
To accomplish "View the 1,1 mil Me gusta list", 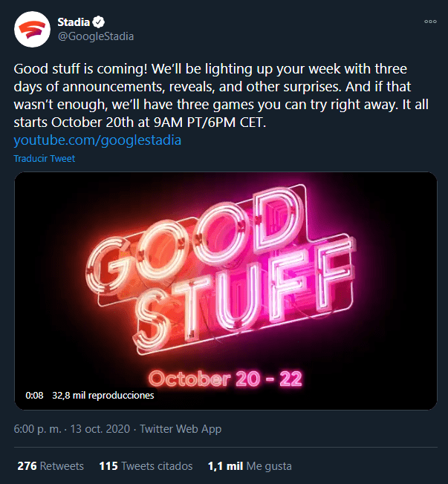I will 250,466.
